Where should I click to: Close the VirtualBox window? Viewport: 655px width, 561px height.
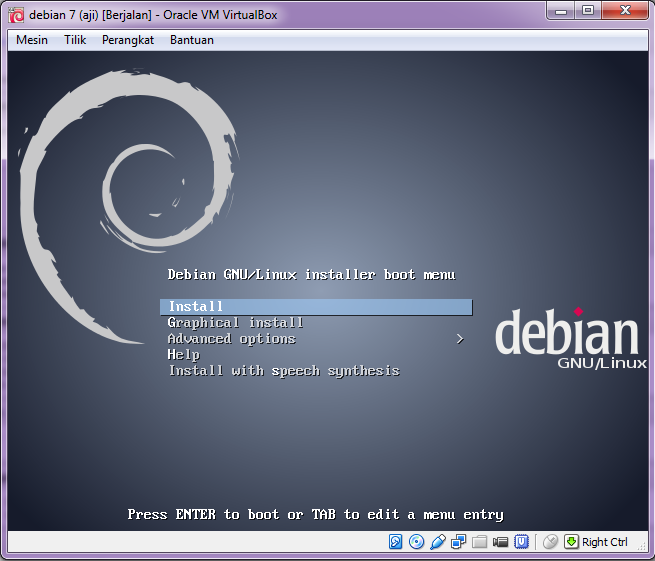(625, 10)
